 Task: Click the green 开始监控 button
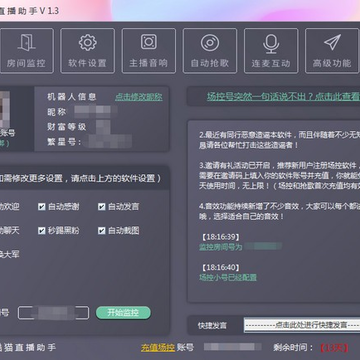point(123,313)
